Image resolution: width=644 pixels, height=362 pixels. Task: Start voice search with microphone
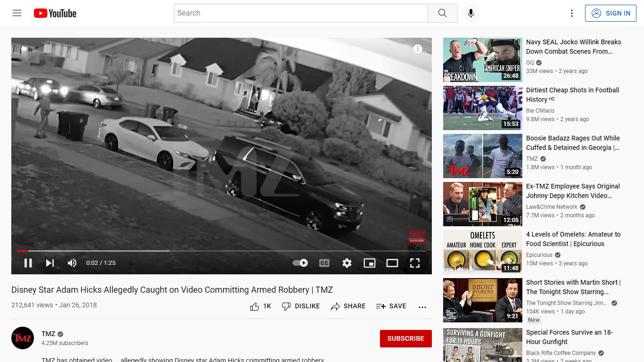(x=471, y=13)
